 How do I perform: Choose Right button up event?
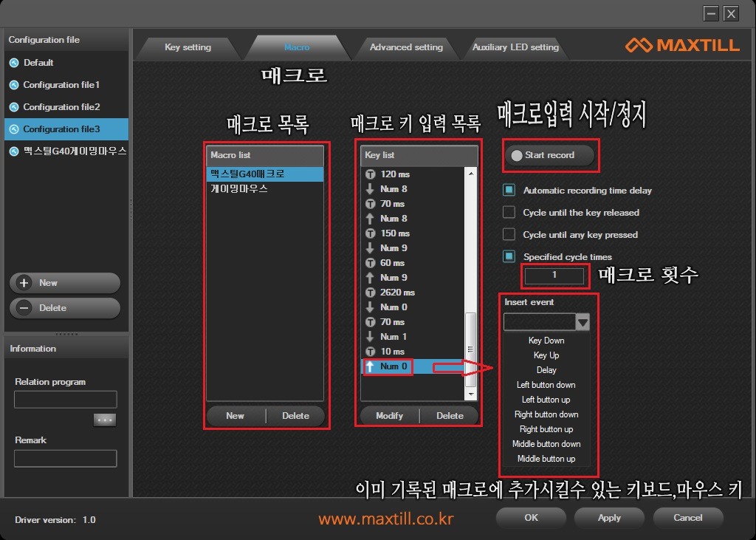click(546, 429)
